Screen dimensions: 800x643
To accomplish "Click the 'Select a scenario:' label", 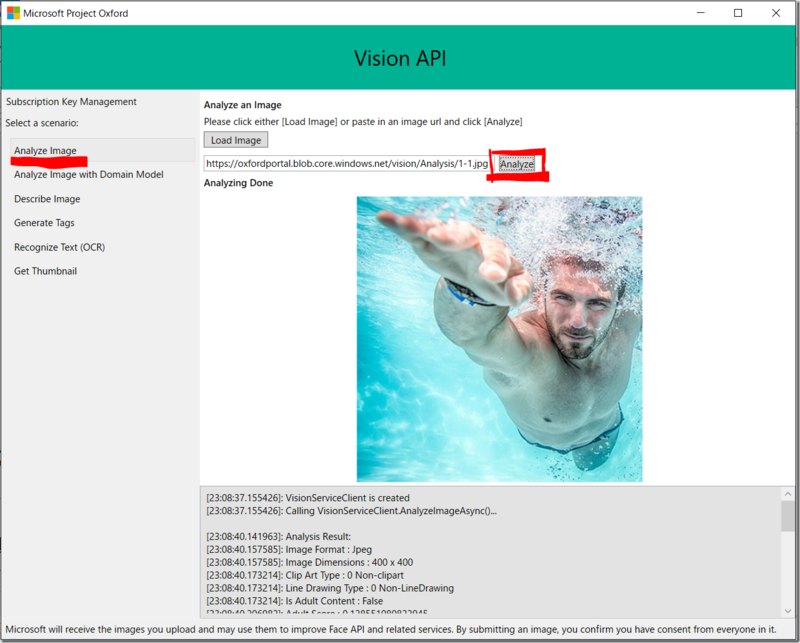I will tap(42, 123).
